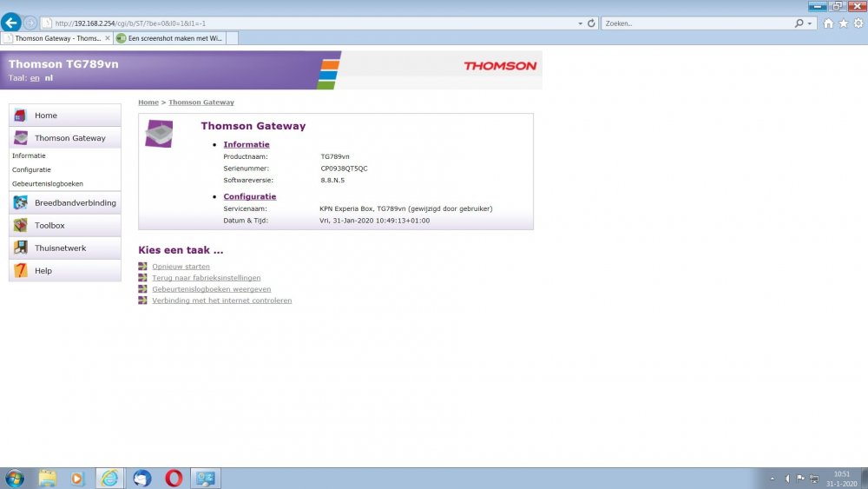This screenshot has width=868, height=489.
Task: Open the Informatie sidebar submenu
Action: (x=29, y=155)
